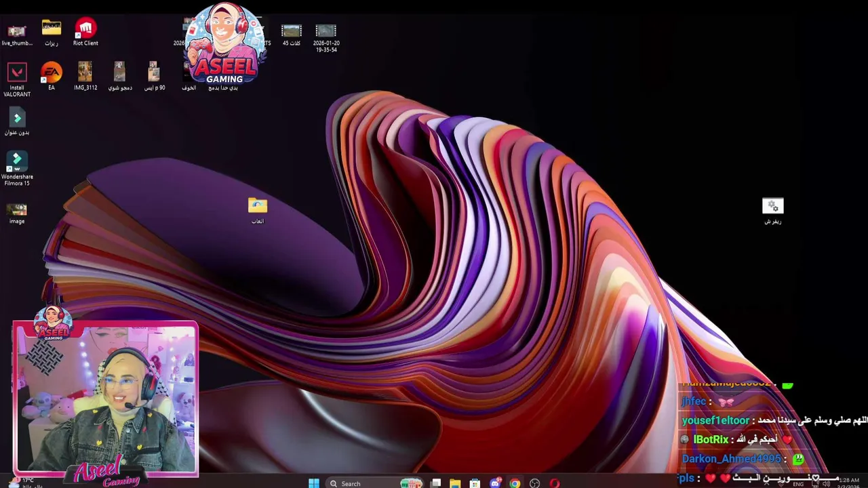Viewport: 868px width, 488px height.
Task: Select the video file كلات 45
Action: pyautogui.click(x=291, y=35)
